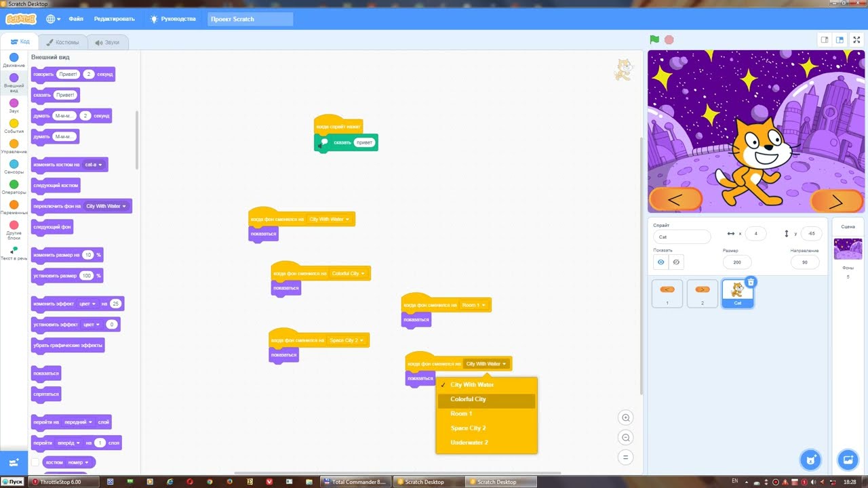This screenshot has width=868, height=488.
Task: Delete the Cat sprite with trash icon
Action: [x=751, y=282]
